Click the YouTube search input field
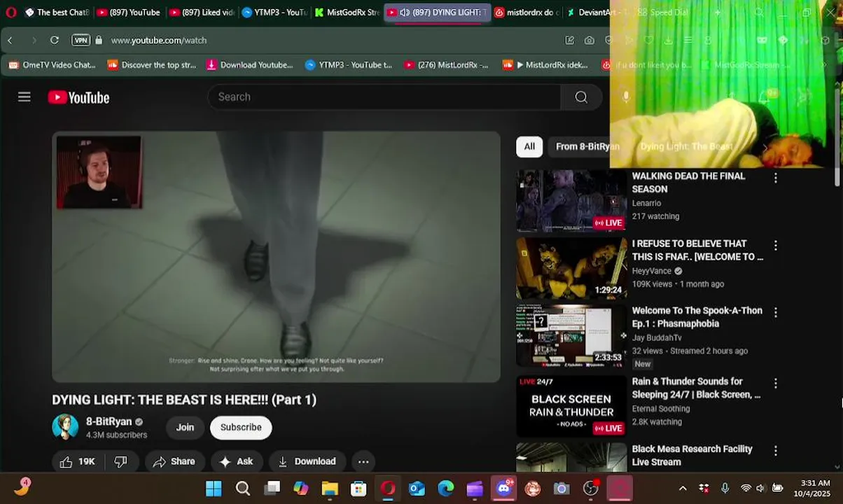Screen dimensions: 843x504 pyautogui.click(x=384, y=97)
